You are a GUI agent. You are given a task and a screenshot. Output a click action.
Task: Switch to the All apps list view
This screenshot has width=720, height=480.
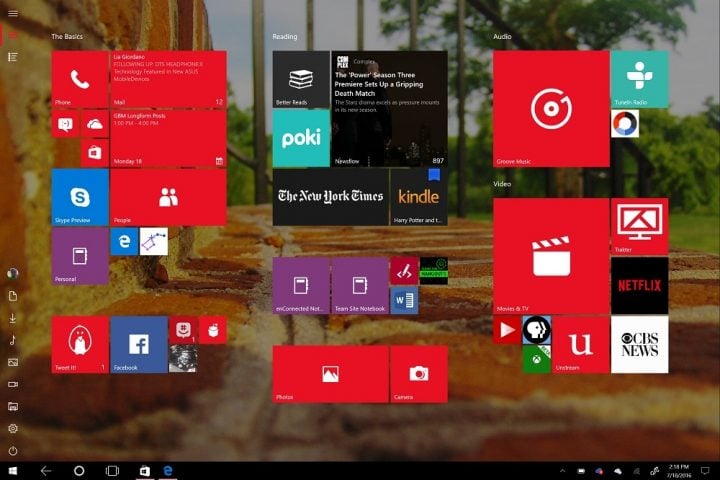coord(13,57)
